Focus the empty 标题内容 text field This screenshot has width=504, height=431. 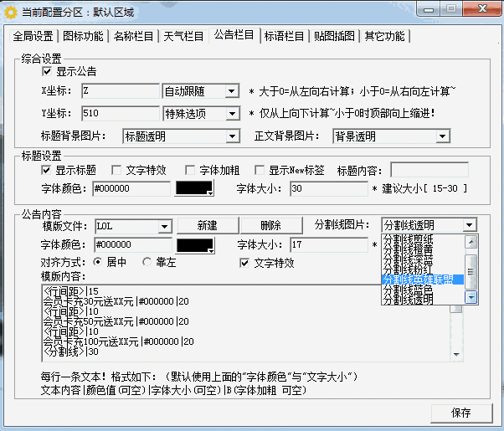coord(429,170)
